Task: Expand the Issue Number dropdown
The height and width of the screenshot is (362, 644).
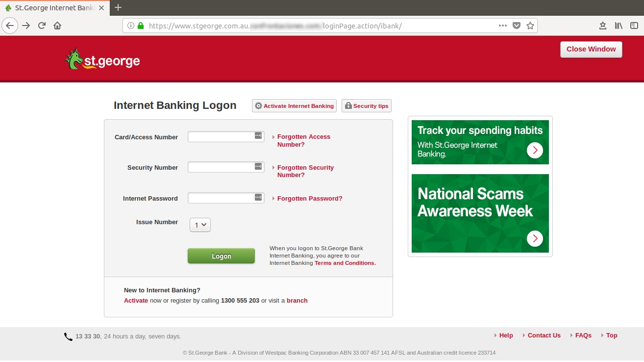Action: pyautogui.click(x=200, y=225)
